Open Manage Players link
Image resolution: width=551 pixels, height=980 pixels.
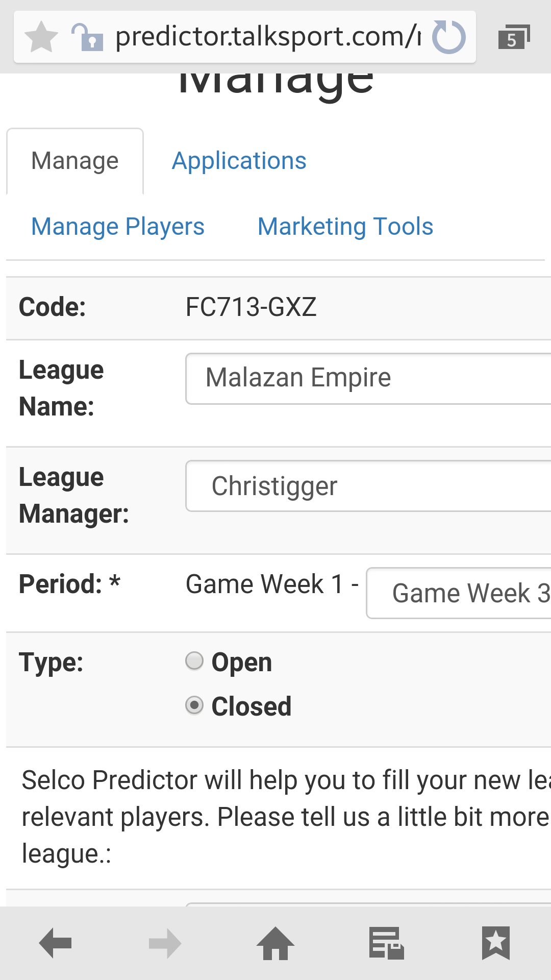click(x=118, y=227)
